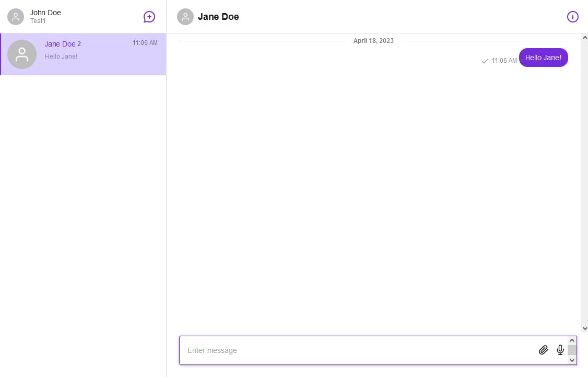Click Jane Doe avatar in conversation list
Screen dimensions: 588x377
(22, 54)
